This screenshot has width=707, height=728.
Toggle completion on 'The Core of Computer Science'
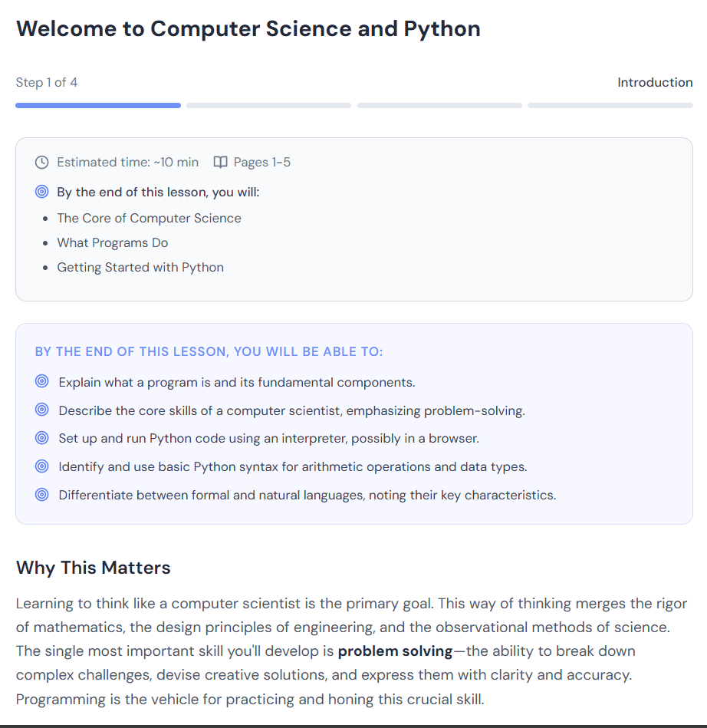pyautogui.click(x=149, y=218)
